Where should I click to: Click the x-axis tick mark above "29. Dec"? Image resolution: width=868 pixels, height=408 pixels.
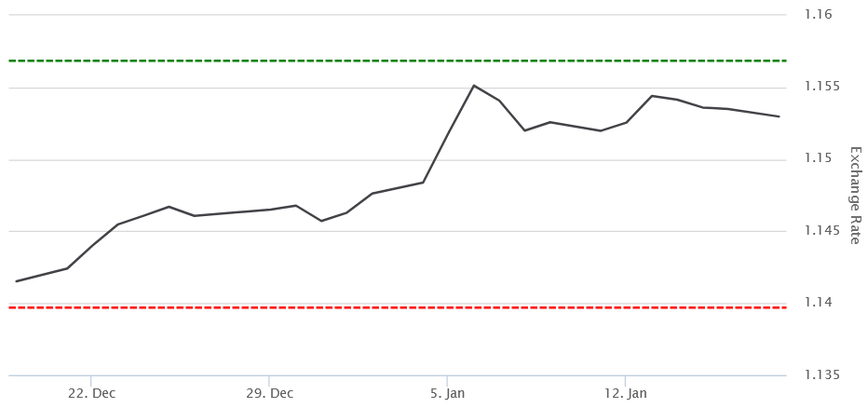pos(269,379)
